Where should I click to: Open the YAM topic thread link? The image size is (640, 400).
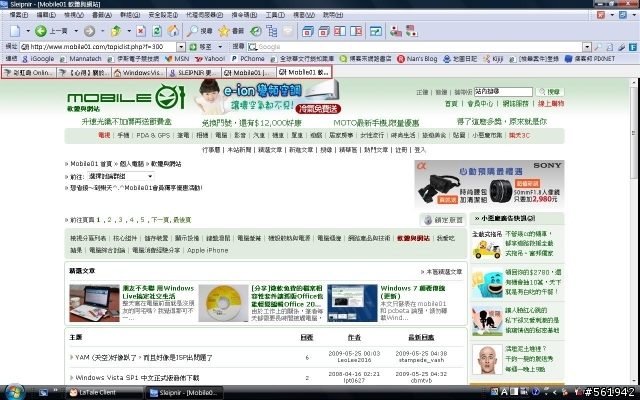click(144, 358)
